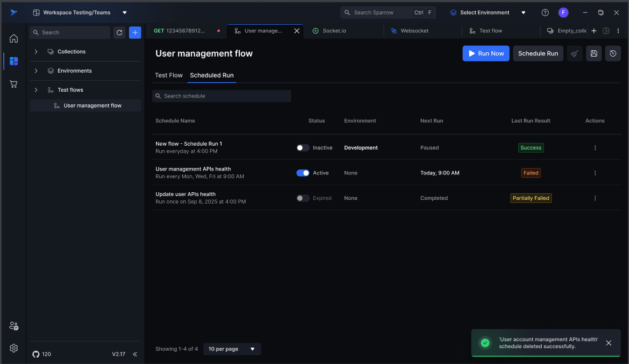Click the refresh icon beside sidebar search

[119, 32]
